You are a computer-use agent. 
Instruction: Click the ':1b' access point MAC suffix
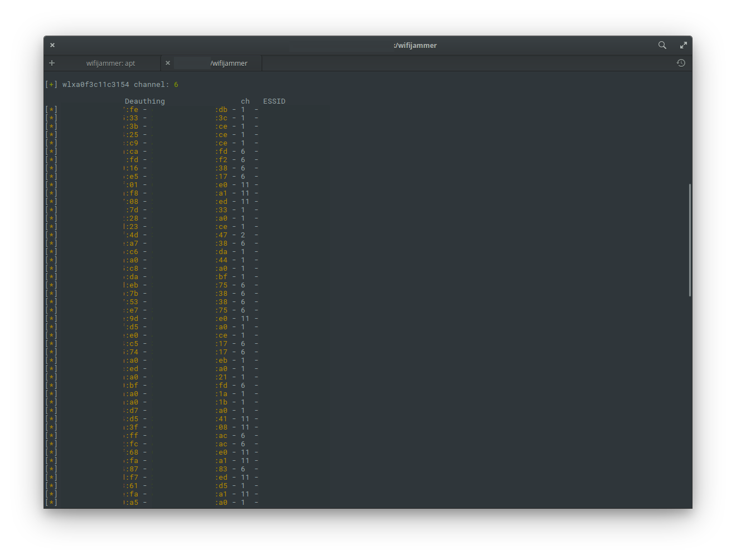click(x=221, y=402)
